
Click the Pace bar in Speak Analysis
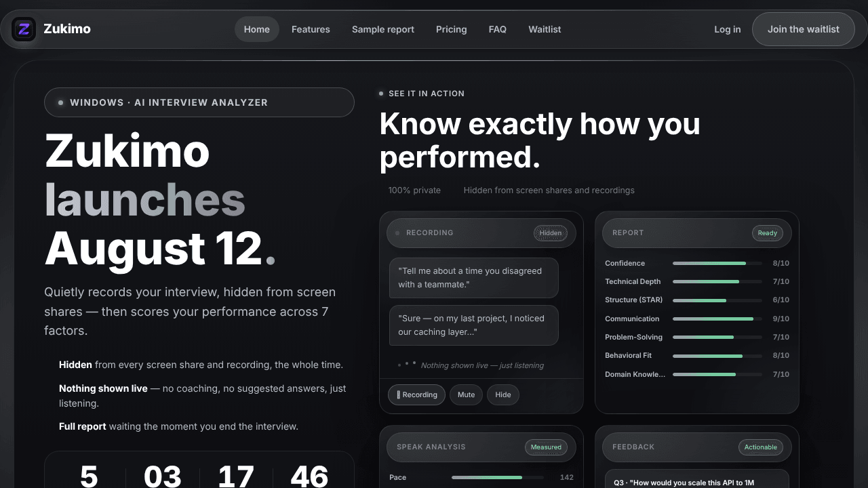[x=498, y=477]
